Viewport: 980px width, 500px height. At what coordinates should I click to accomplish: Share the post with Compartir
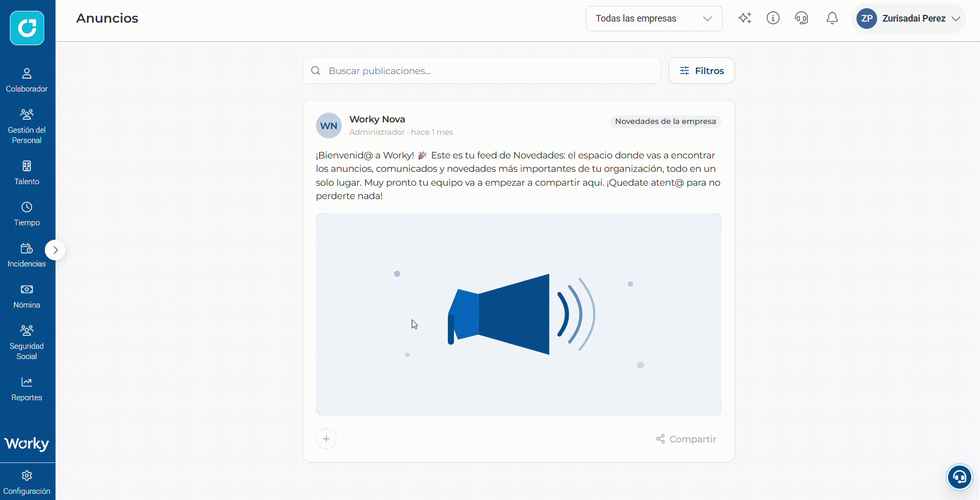686,439
